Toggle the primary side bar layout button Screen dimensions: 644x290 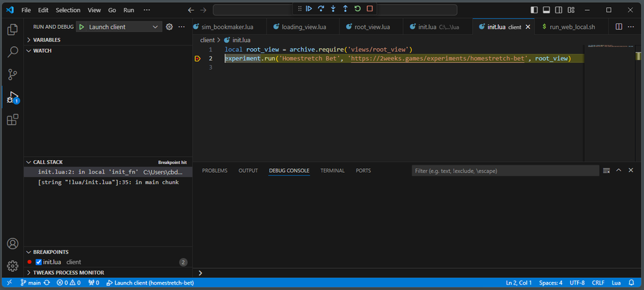click(534, 10)
